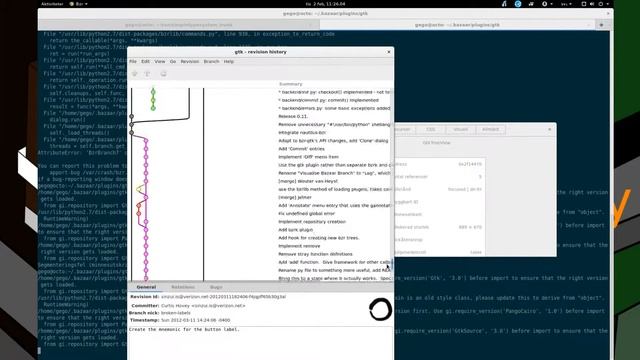Viewport: 640px width, 360px height.
Task: Switch to the General tab
Action: click(146, 287)
